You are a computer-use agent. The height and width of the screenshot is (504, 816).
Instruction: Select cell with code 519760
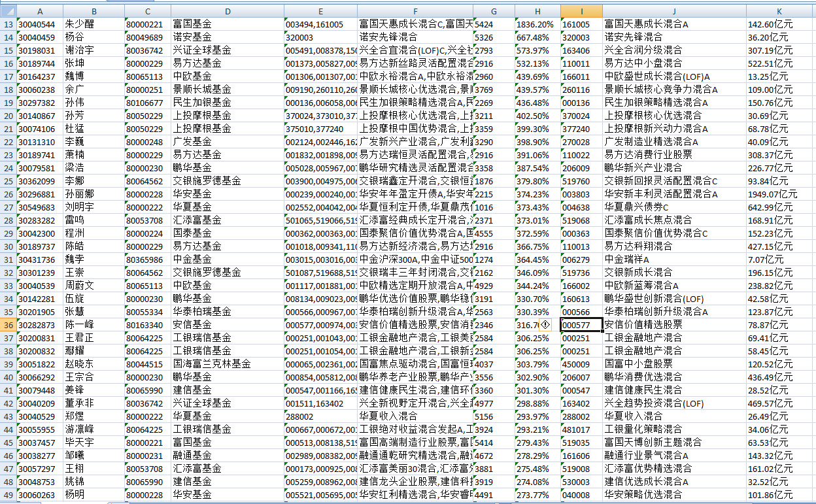[x=581, y=181]
